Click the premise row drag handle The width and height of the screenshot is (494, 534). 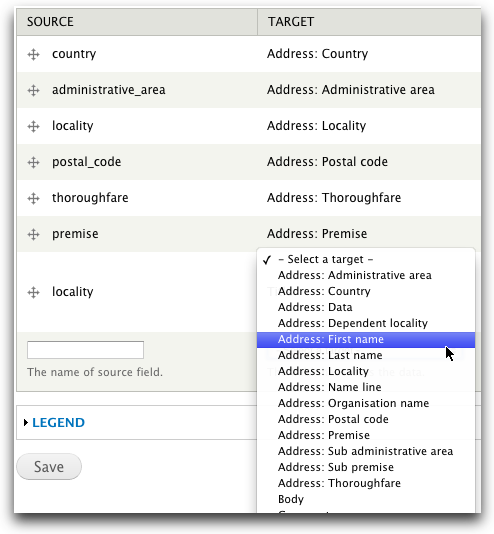click(33, 234)
